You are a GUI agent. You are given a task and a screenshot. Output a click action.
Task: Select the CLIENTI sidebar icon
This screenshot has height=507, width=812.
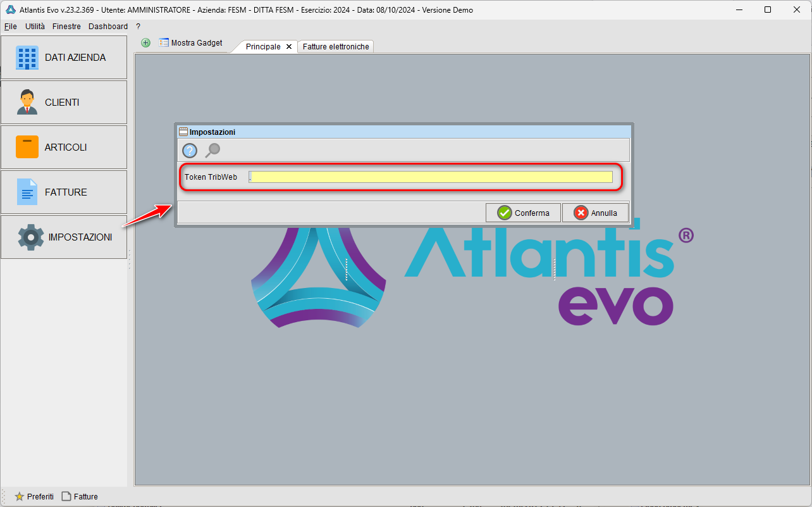(x=63, y=102)
